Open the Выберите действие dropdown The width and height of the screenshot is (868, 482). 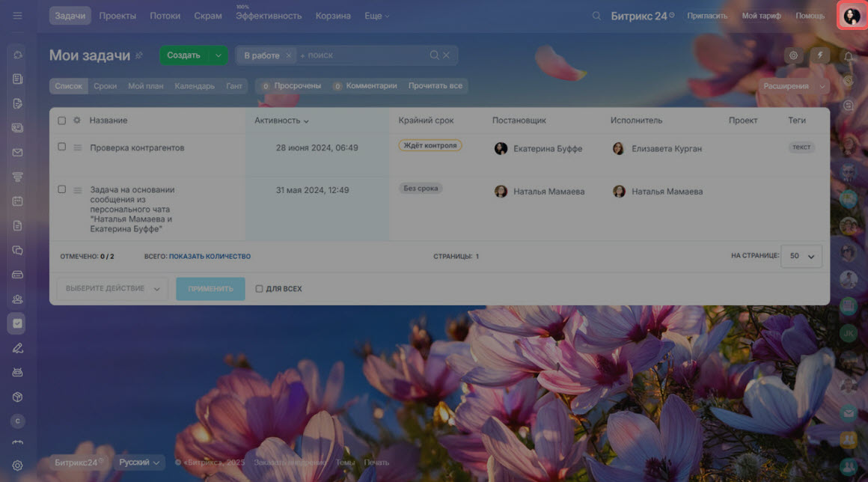pyautogui.click(x=112, y=289)
